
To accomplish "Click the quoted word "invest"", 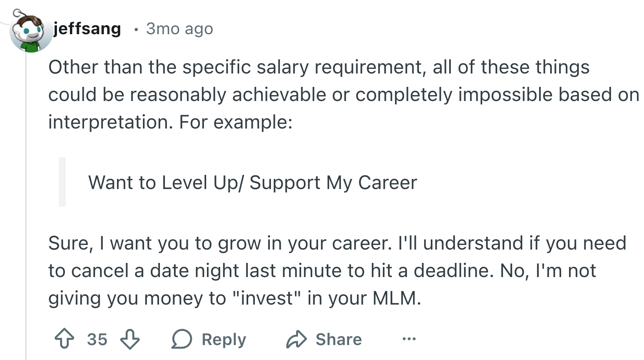I will [267, 298].
